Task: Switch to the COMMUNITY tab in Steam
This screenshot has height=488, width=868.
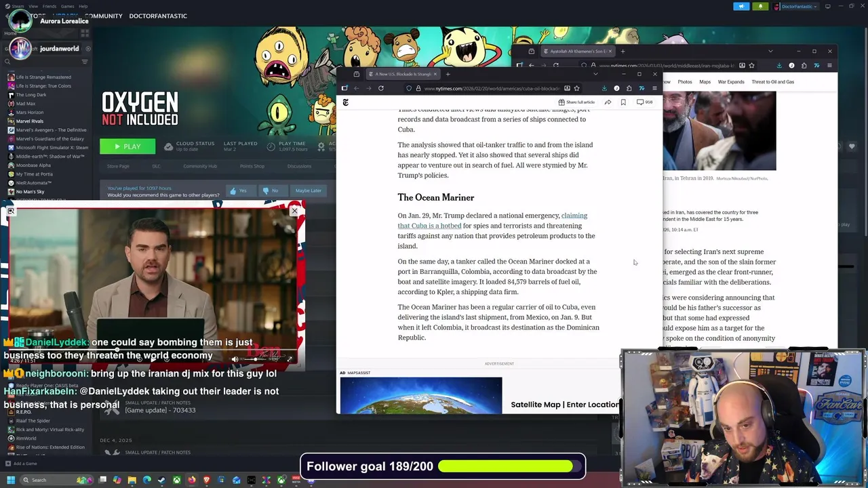Action: coord(103,16)
